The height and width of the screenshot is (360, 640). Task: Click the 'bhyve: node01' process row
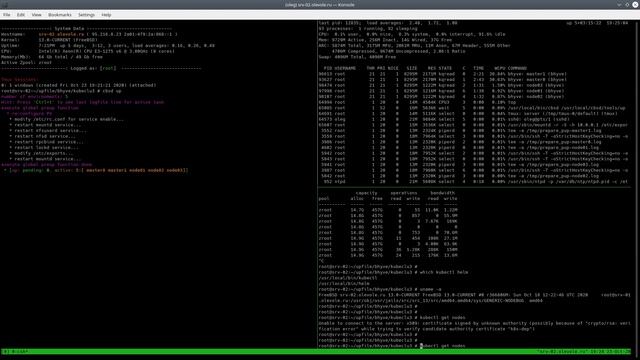pyautogui.click(x=442, y=91)
